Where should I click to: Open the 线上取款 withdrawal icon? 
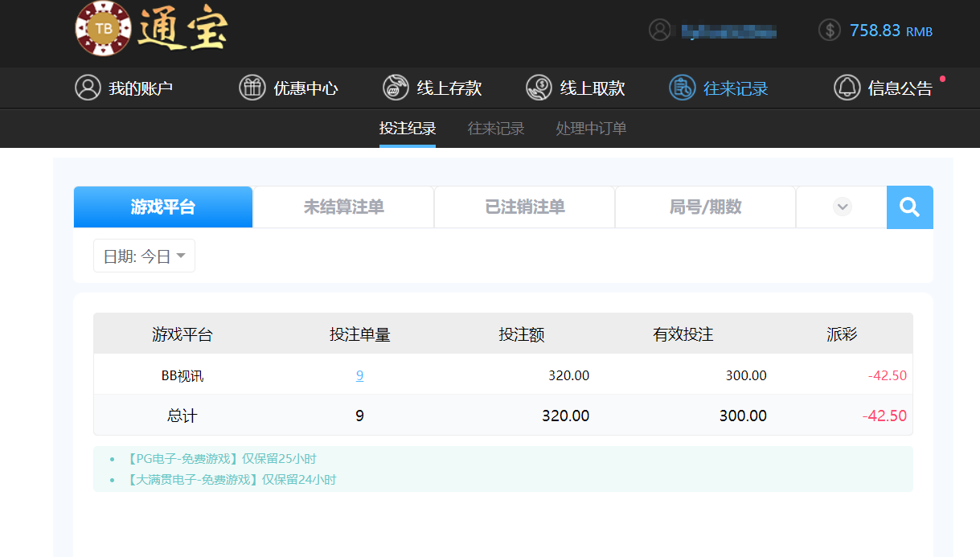pyautogui.click(x=537, y=88)
